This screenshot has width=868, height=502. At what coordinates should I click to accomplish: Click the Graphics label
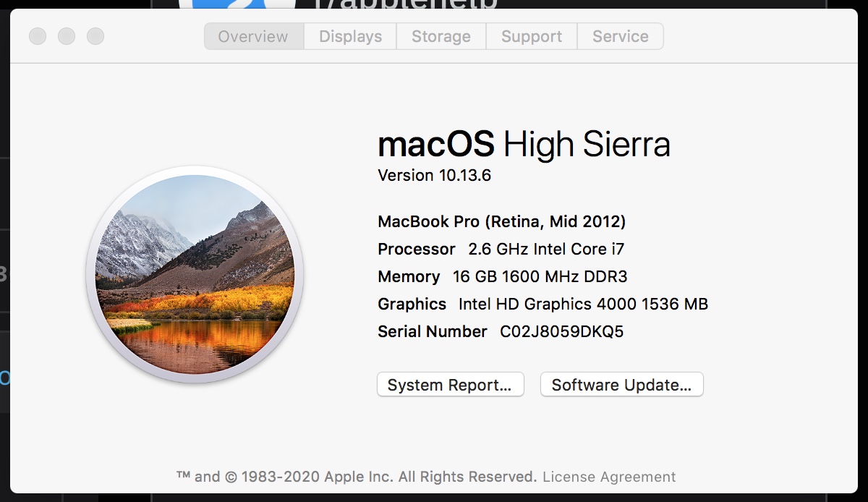(x=412, y=304)
